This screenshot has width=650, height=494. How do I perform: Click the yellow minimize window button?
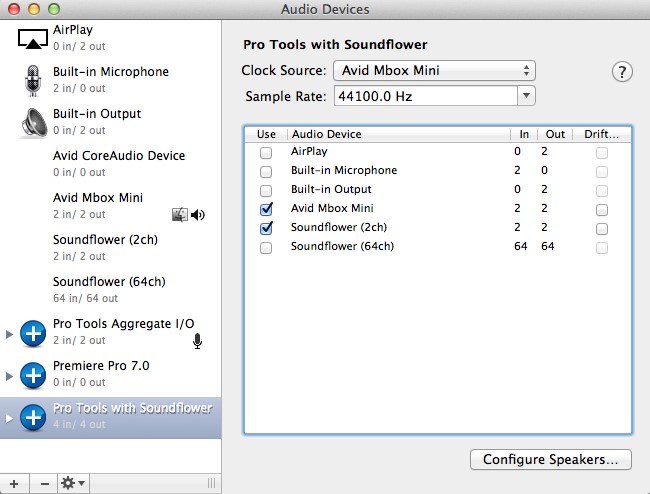tap(34, 9)
